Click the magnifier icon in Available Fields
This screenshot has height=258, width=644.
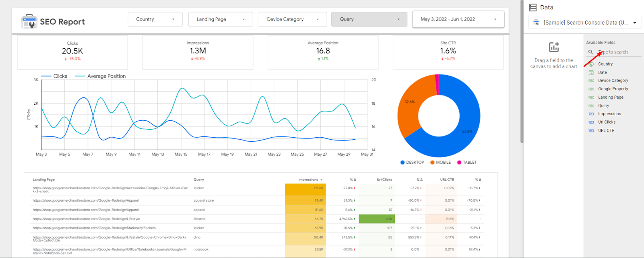(590, 52)
